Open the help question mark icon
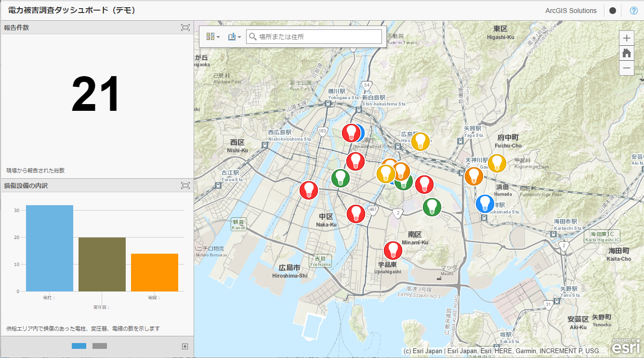The width and height of the screenshot is (644, 358). point(634,11)
